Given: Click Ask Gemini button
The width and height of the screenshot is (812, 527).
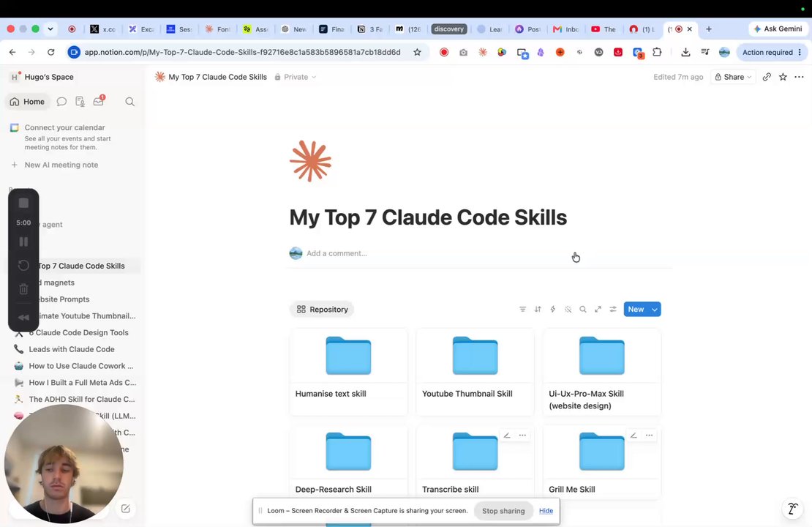Looking at the screenshot, I should (x=778, y=29).
